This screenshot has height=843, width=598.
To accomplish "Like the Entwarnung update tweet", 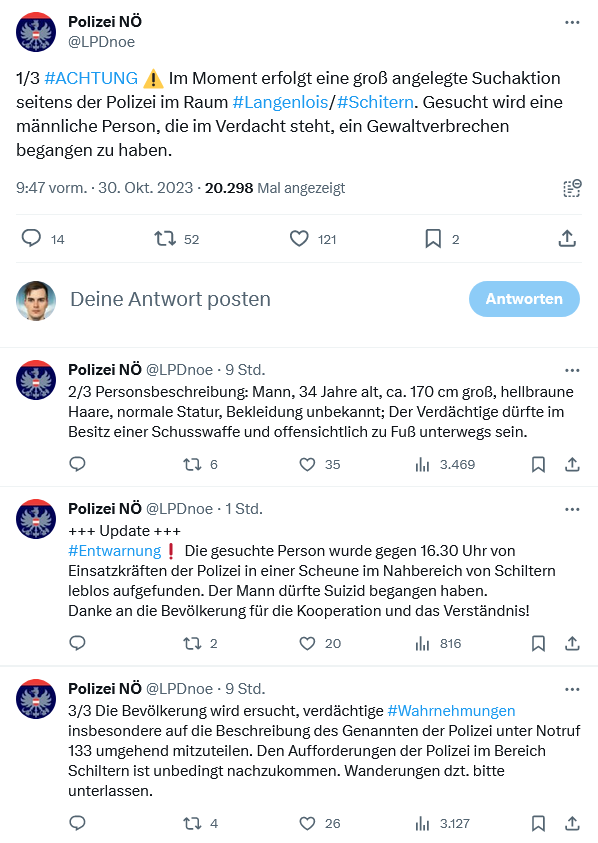I will pos(306,643).
